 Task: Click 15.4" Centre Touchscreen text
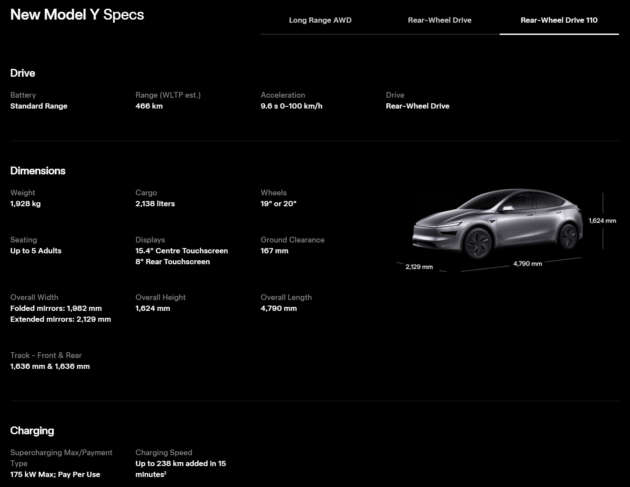pyautogui.click(x=182, y=251)
